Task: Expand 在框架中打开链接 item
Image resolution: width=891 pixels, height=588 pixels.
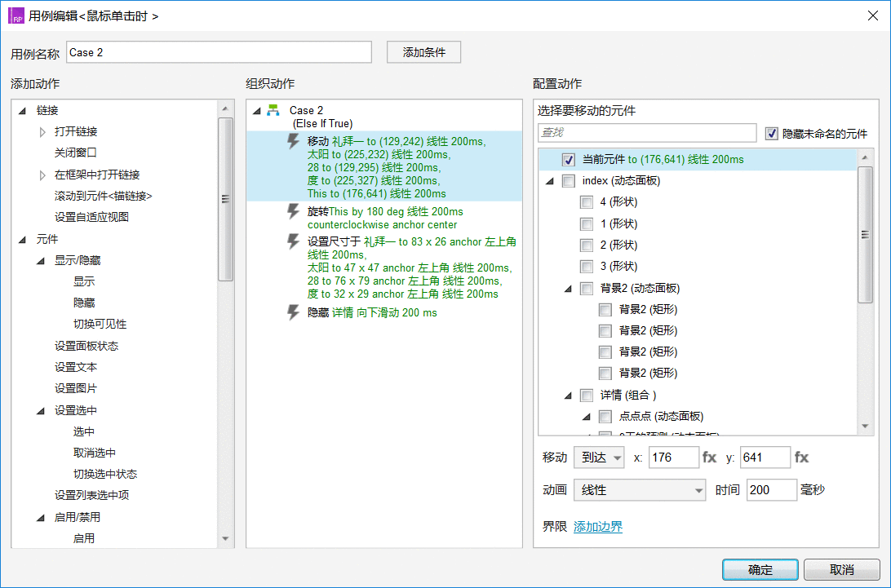Action: point(42,175)
